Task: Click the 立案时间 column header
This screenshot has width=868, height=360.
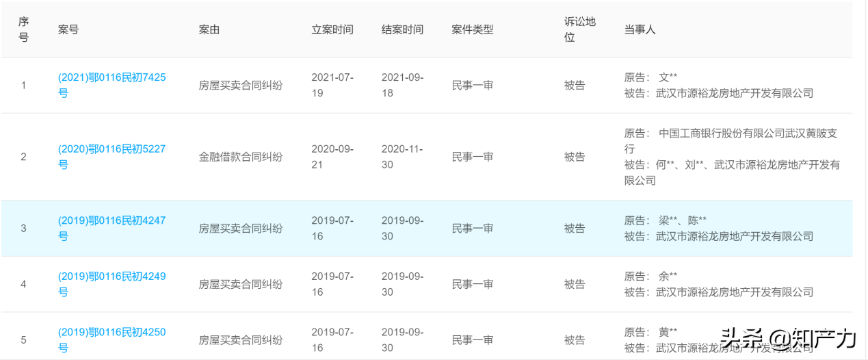Action: 332,29
